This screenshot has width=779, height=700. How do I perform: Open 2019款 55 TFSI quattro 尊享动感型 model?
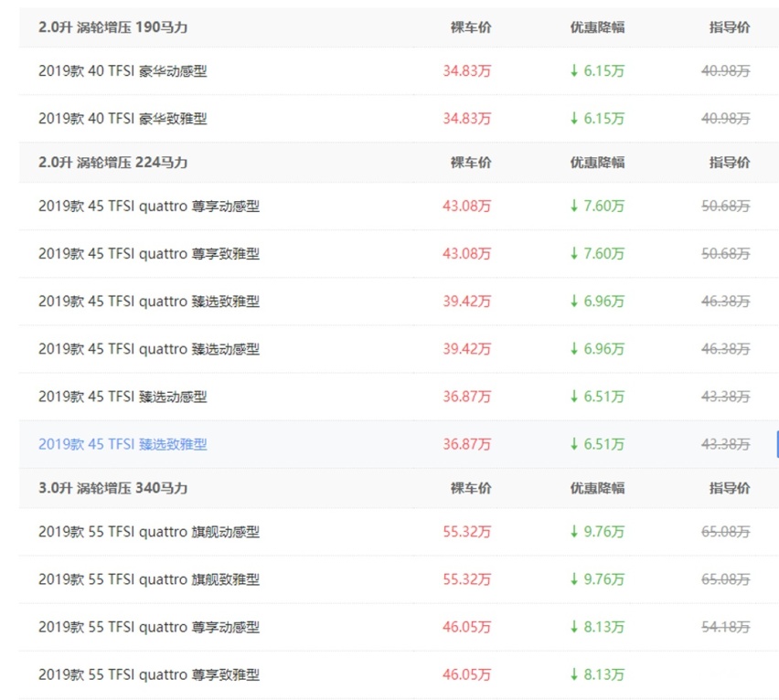(149, 627)
